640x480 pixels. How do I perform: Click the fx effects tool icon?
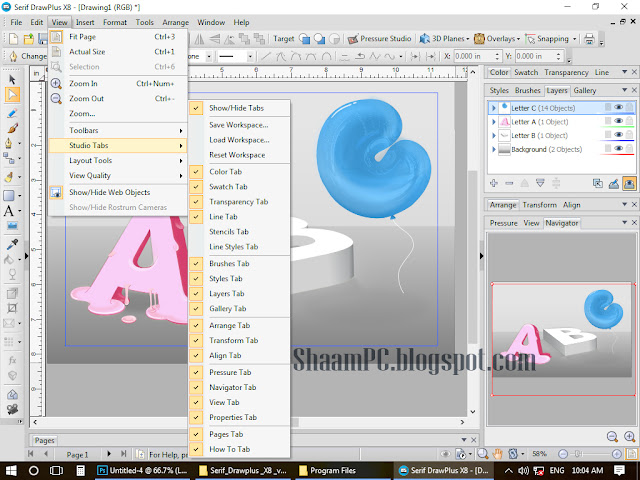(x=12, y=360)
